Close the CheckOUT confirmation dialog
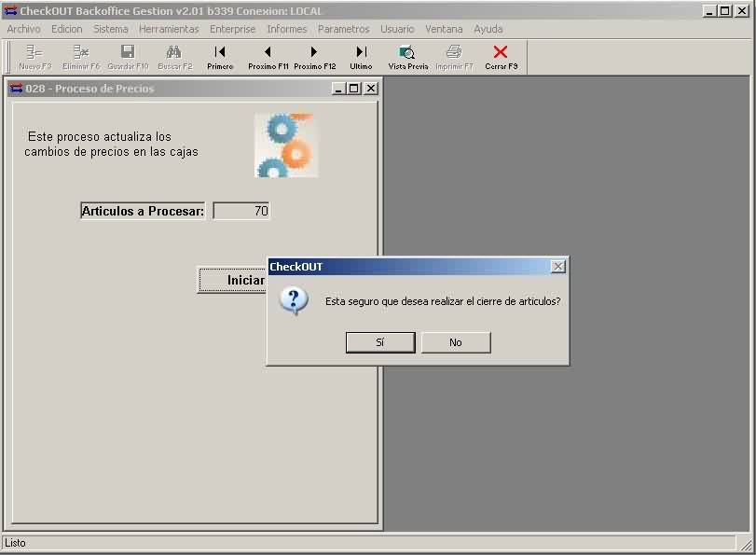 [x=557, y=267]
